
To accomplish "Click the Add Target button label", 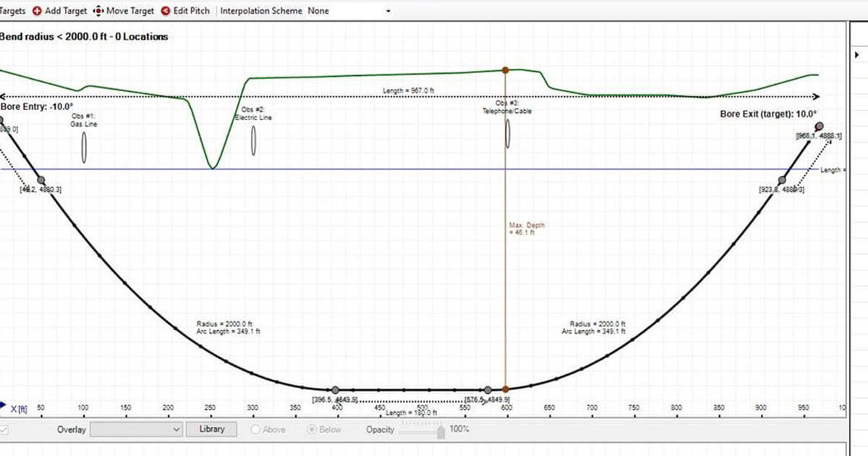I will pos(66,11).
